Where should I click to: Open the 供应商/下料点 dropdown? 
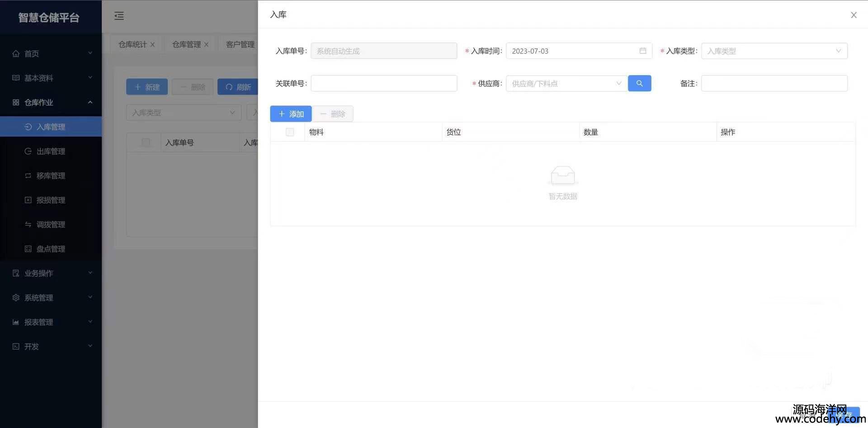coord(566,83)
